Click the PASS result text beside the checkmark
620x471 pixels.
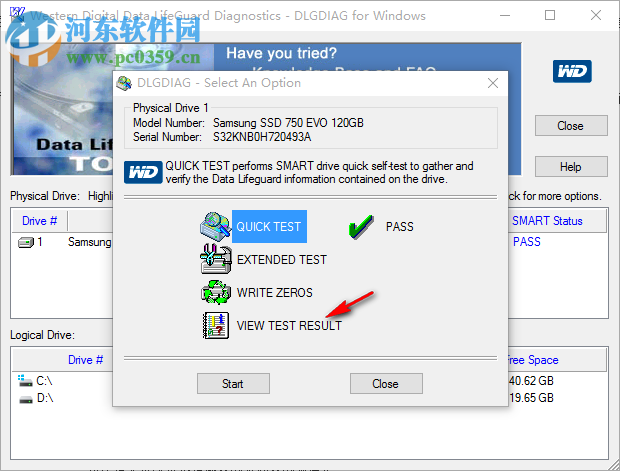coord(399,227)
